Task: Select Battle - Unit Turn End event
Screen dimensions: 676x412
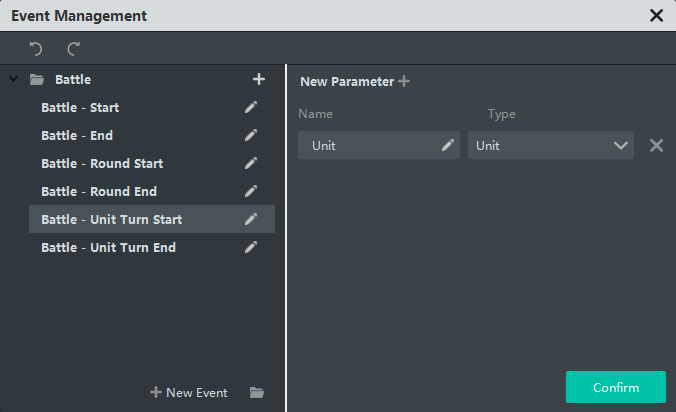Action: click(x=108, y=247)
